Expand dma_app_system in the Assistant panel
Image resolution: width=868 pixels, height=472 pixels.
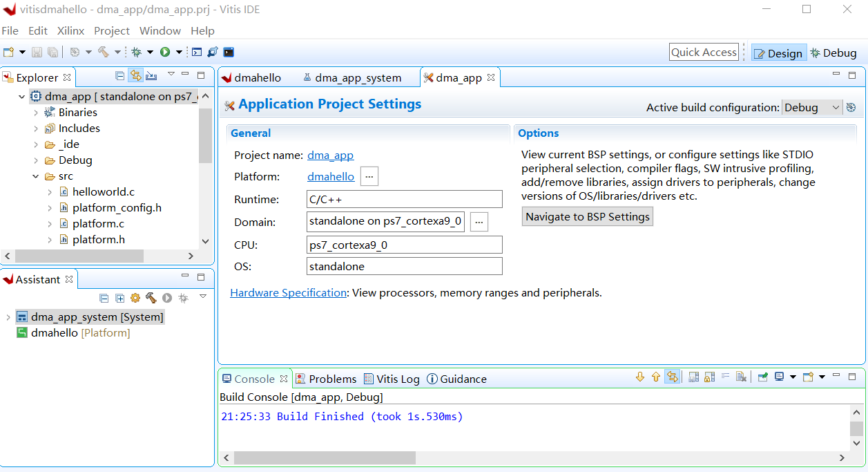point(8,316)
